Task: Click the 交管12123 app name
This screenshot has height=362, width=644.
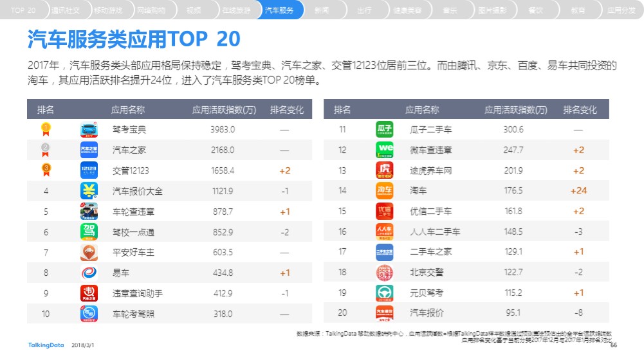Action: pyautogui.click(x=131, y=171)
